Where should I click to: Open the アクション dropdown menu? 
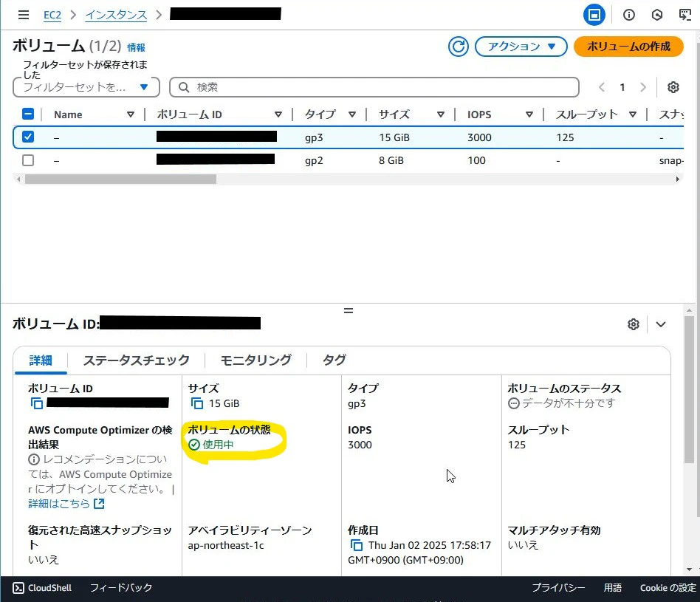(x=521, y=47)
